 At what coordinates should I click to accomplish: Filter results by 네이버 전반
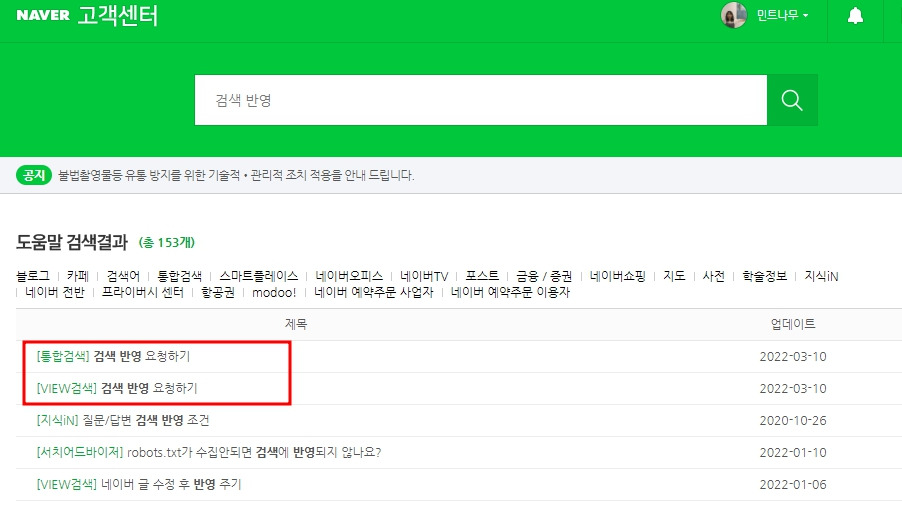pyautogui.click(x=55, y=292)
